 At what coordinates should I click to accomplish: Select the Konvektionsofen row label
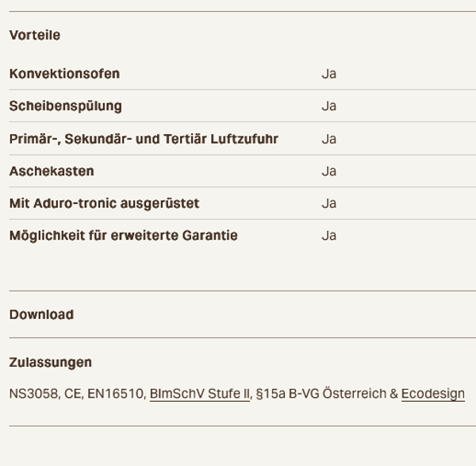point(65,74)
